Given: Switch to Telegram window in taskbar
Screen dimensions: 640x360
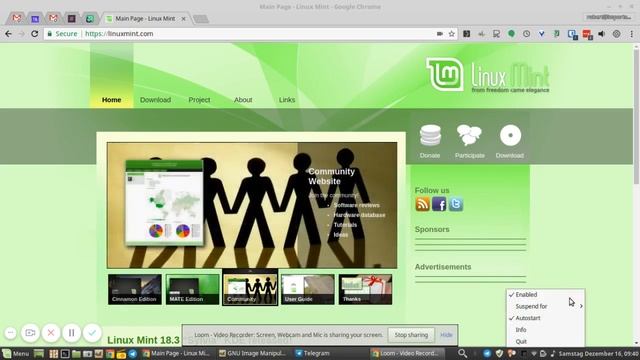Looking at the screenshot, I should [x=313, y=353].
